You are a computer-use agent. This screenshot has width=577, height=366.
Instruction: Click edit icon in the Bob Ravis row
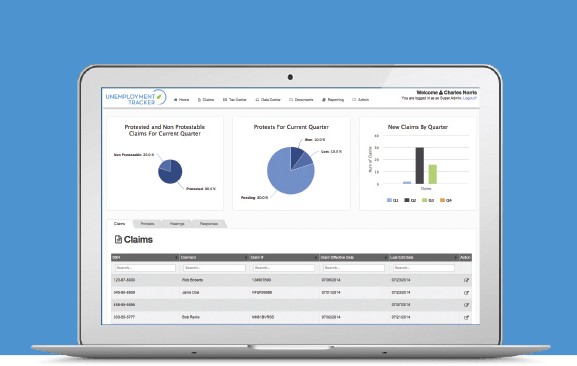(x=466, y=317)
